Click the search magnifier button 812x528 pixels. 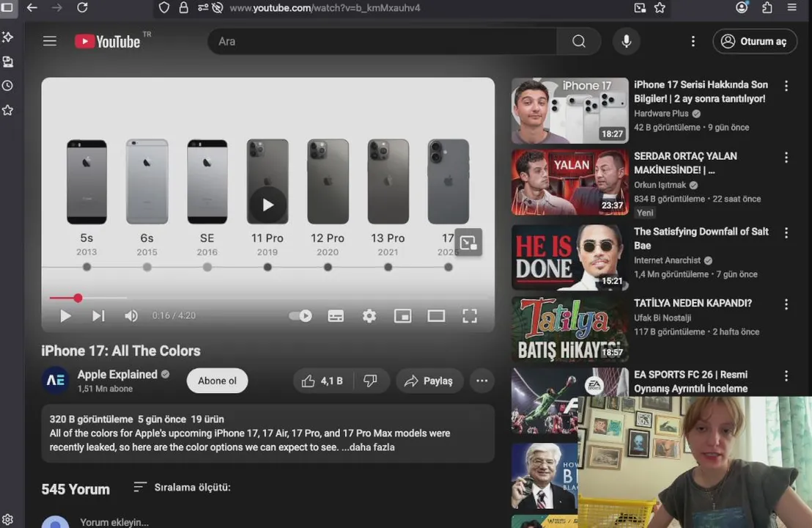pos(579,42)
